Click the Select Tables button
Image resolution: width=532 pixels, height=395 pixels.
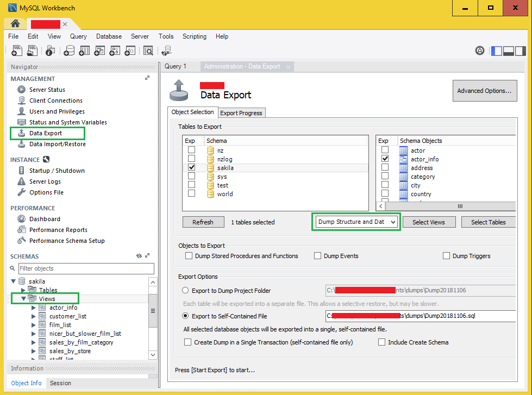488,222
